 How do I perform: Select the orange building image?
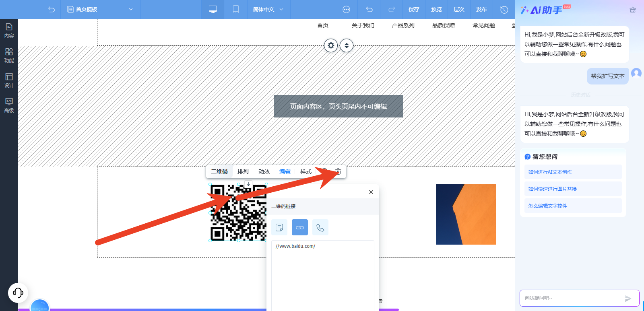(x=466, y=214)
